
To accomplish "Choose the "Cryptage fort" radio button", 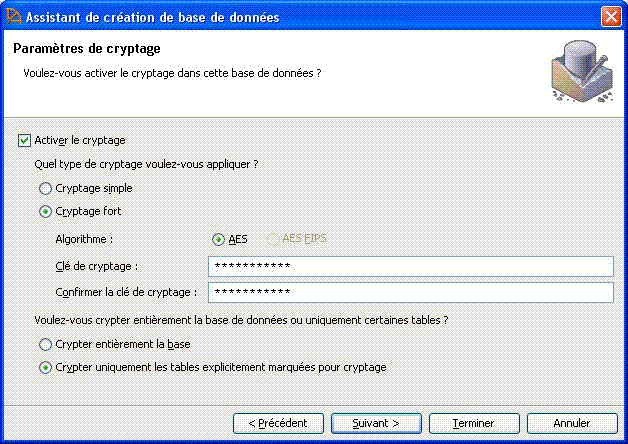I will [x=44, y=212].
